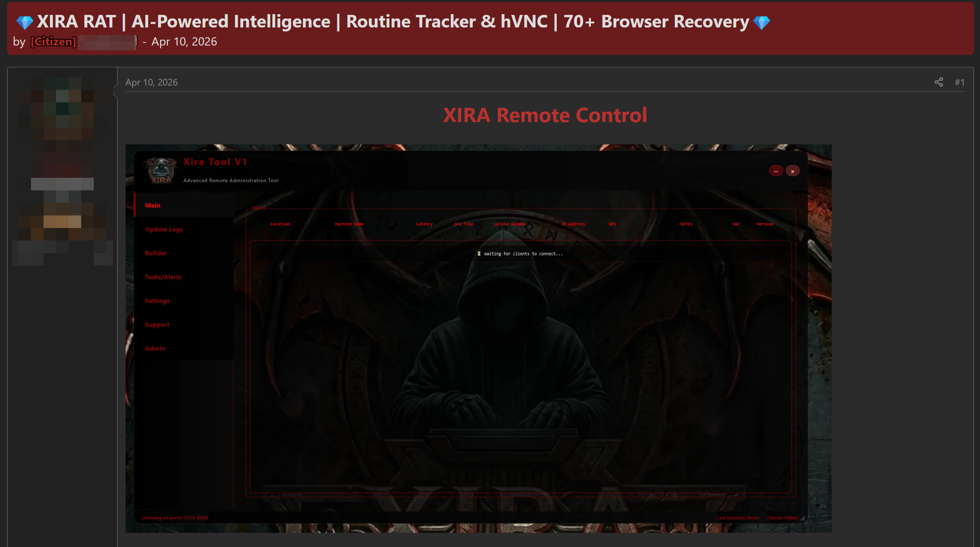Click the 'Last Updated: Never' status text
This screenshot has width=980, height=547.
tap(738, 518)
